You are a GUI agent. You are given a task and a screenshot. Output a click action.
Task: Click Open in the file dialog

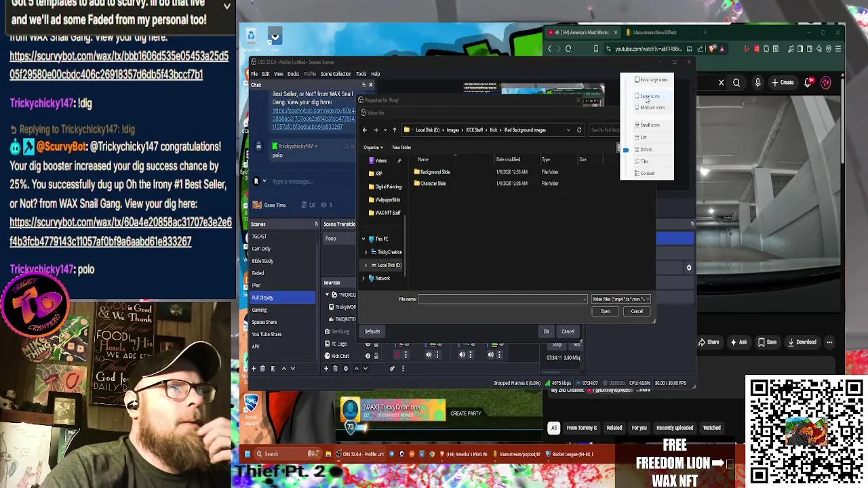[605, 312]
